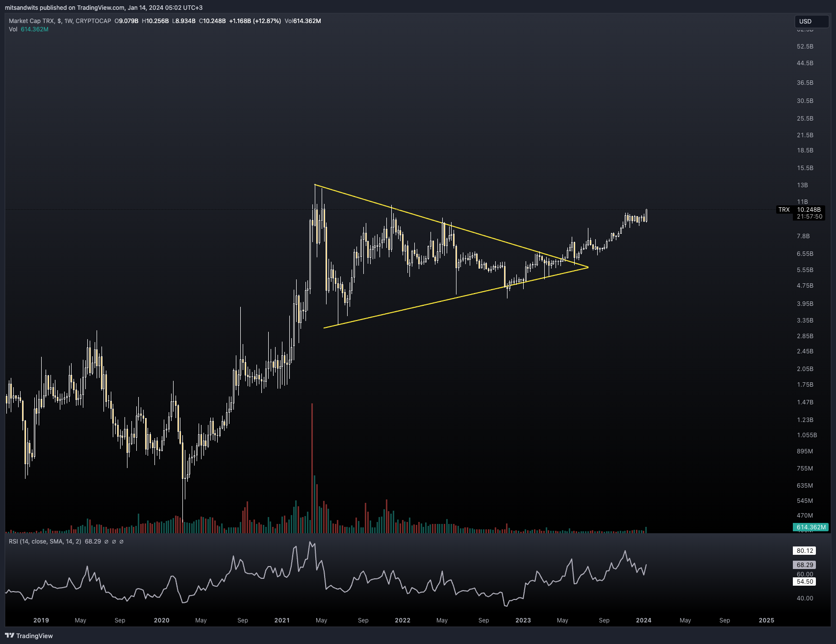This screenshot has width=836, height=644.
Task: Click the 80.12 RSI axis value
Action: [805, 551]
